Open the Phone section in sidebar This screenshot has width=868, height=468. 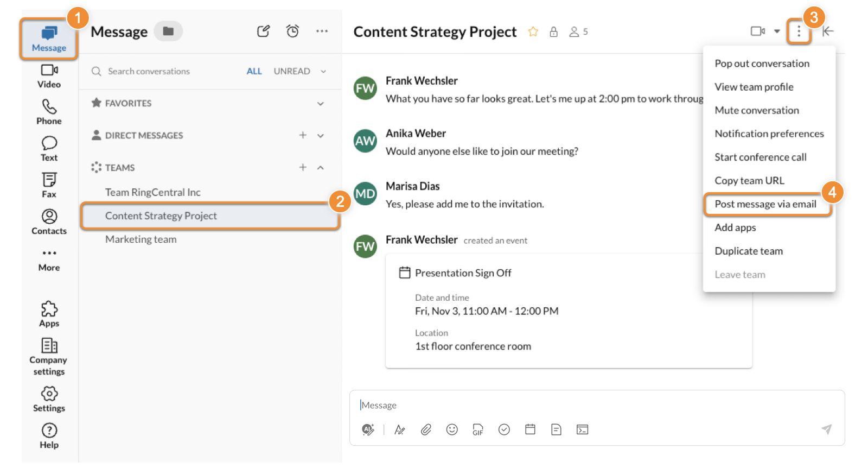(x=49, y=112)
